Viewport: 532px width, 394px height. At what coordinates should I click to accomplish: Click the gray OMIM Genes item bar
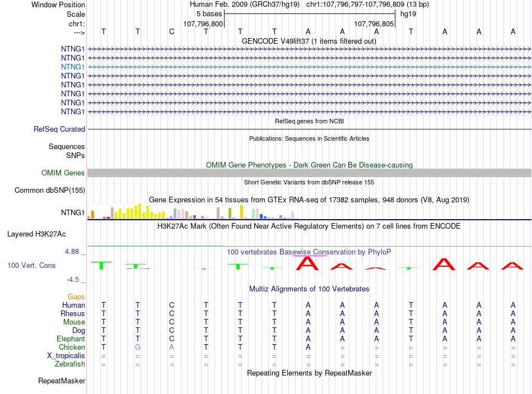click(309, 173)
